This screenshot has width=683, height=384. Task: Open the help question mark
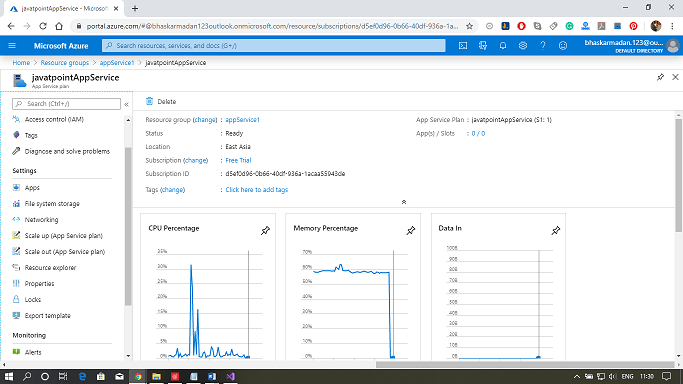pyautogui.click(x=543, y=45)
